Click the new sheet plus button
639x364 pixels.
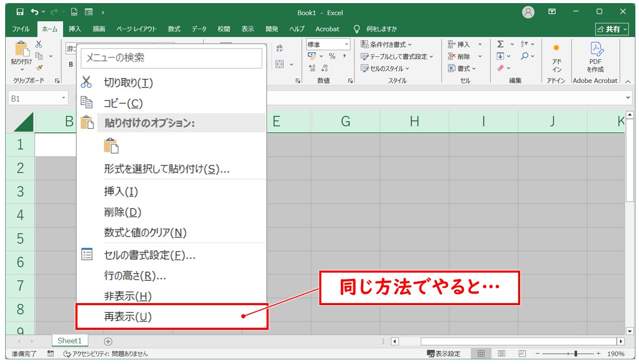108,341
